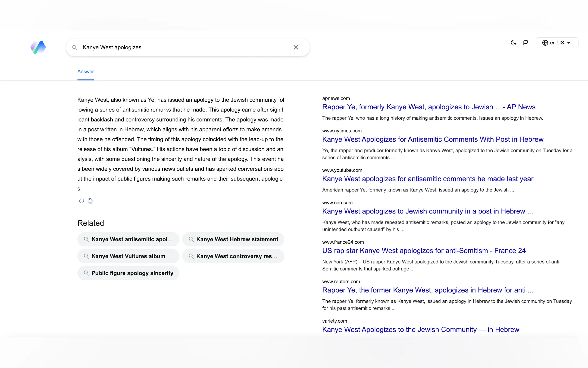Search related Kanye West Hebrew statement
This screenshot has height=368, width=588.
point(233,239)
